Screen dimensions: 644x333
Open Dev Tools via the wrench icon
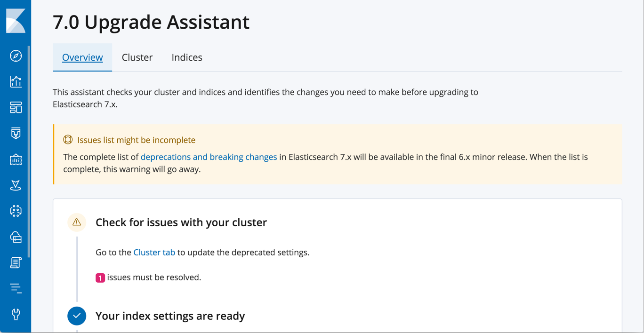tap(16, 314)
